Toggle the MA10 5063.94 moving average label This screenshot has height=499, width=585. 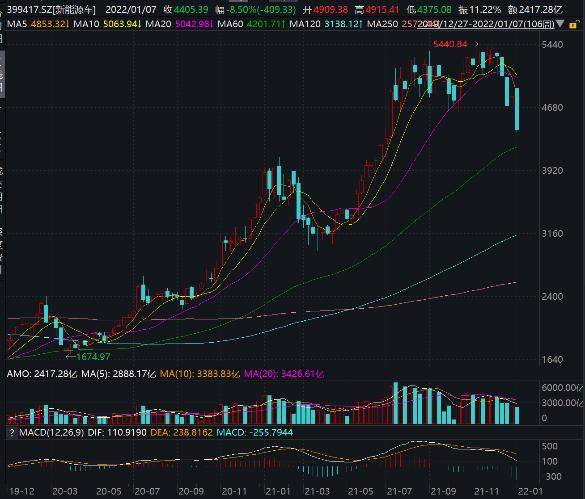pyautogui.click(x=106, y=25)
